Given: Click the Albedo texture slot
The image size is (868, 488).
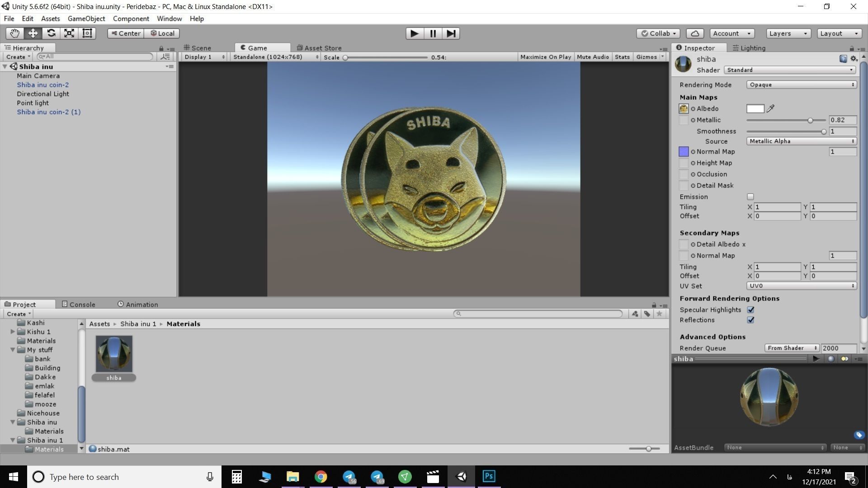Looking at the screenshot, I should pos(684,108).
